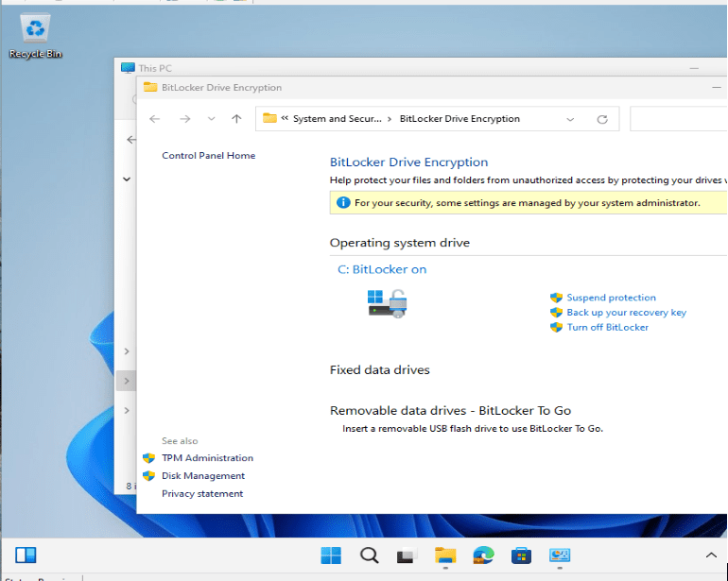
Task: Open the recent locations dropdown chevron
Action: (x=211, y=119)
